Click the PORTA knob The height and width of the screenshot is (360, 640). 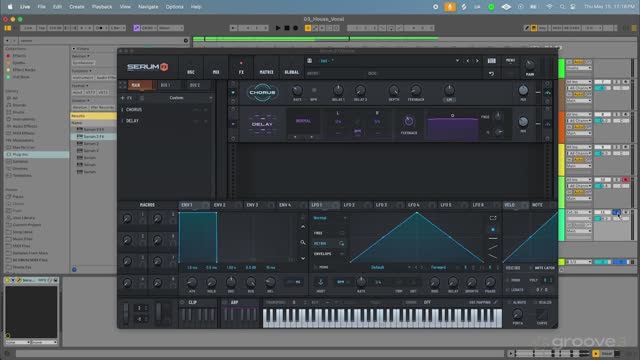click(518, 314)
